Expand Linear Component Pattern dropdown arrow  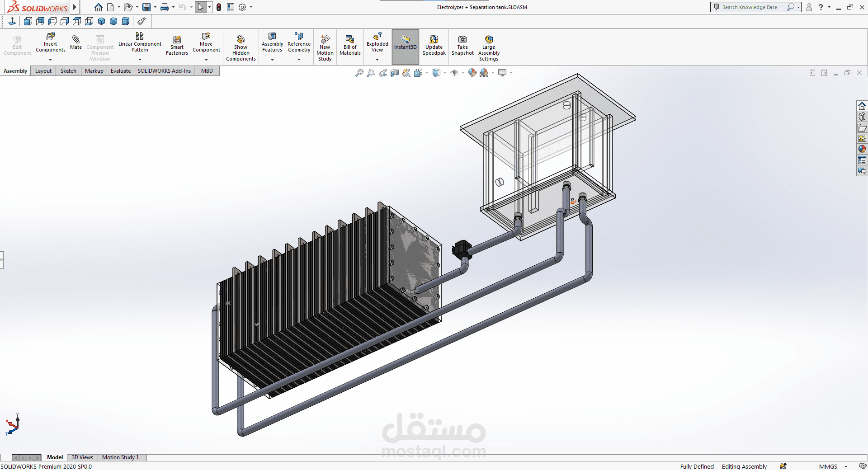coord(140,60)
